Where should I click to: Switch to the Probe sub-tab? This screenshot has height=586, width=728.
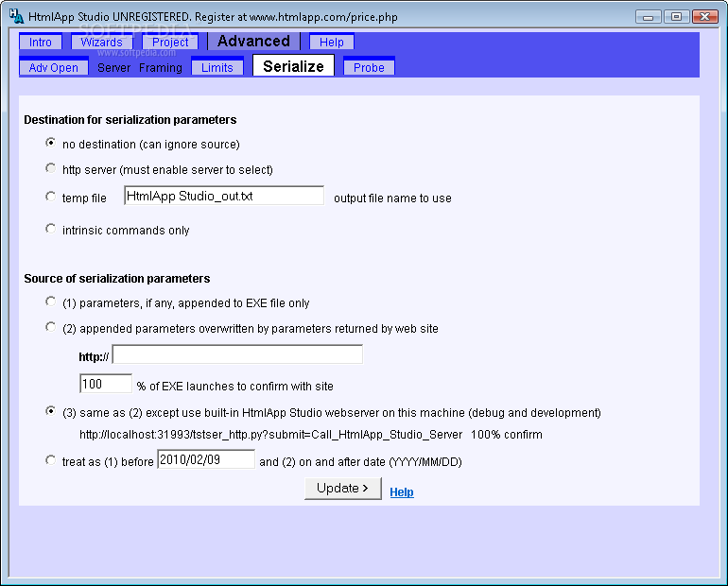pos(369,67)
